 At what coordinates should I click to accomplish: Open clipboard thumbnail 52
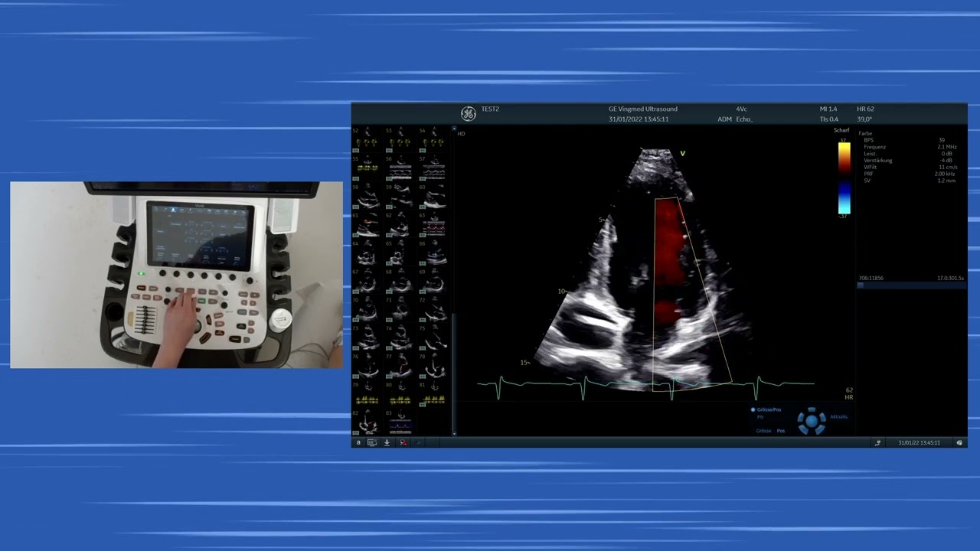pyautogui.click(x=367, y=140)
